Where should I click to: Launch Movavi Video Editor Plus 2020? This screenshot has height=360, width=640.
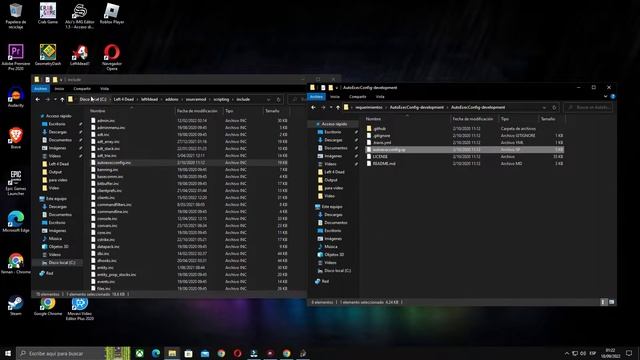pos(80,308)
